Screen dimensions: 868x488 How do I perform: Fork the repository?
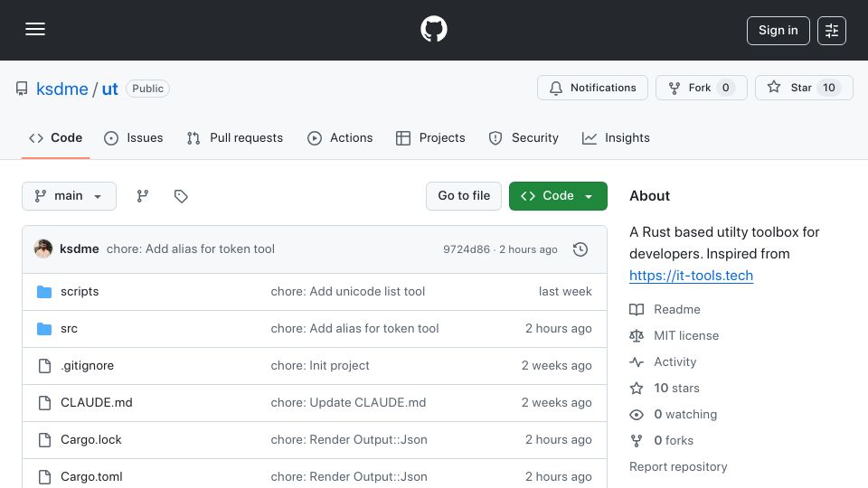[702, 88]
